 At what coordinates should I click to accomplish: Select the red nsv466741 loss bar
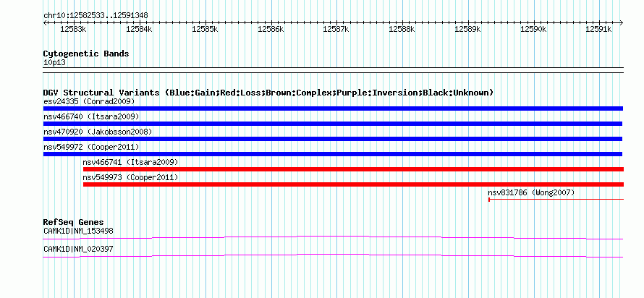(x=354, y=169)
